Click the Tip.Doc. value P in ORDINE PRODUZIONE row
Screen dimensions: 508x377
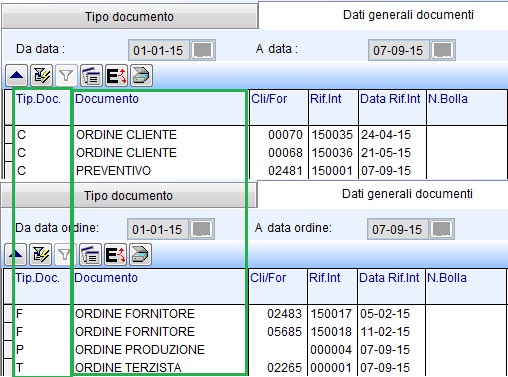[x=20, y=350]
